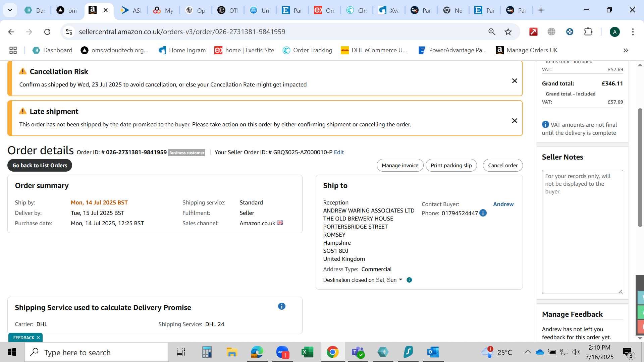Open a new browser tab
This screenshot has width=644, height=362.
[x=541, y=10]
